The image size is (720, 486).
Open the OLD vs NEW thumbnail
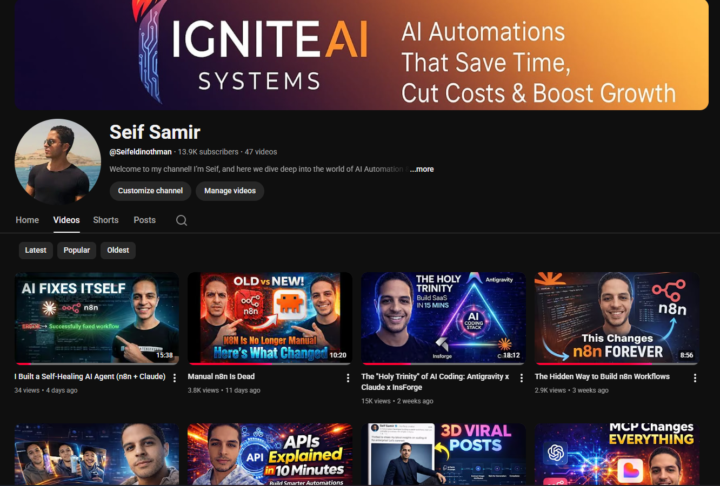[x=270, y=318]
